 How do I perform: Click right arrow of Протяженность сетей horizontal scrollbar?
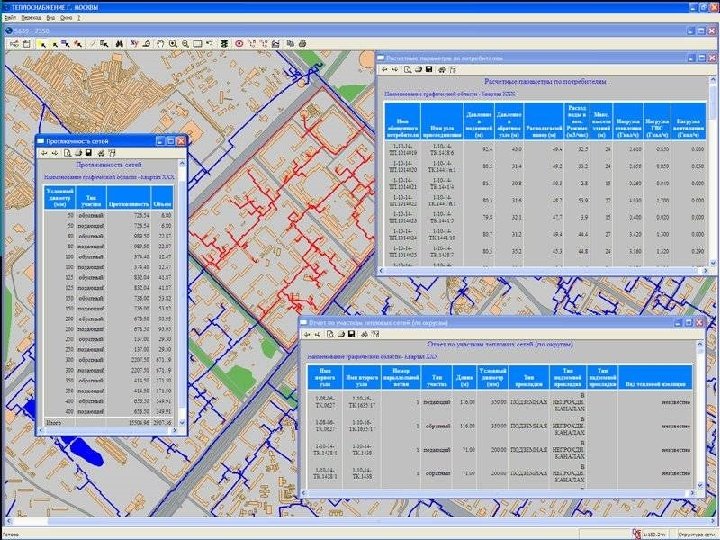174,430
